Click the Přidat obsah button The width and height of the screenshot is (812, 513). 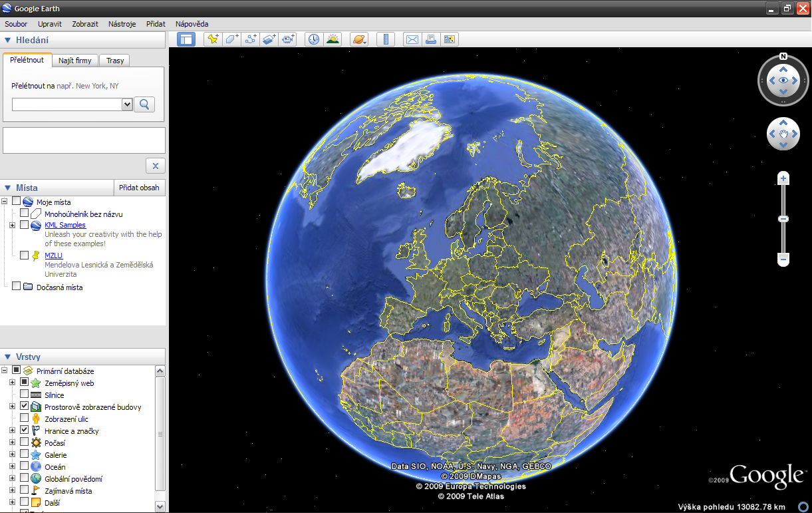point(139,188)
